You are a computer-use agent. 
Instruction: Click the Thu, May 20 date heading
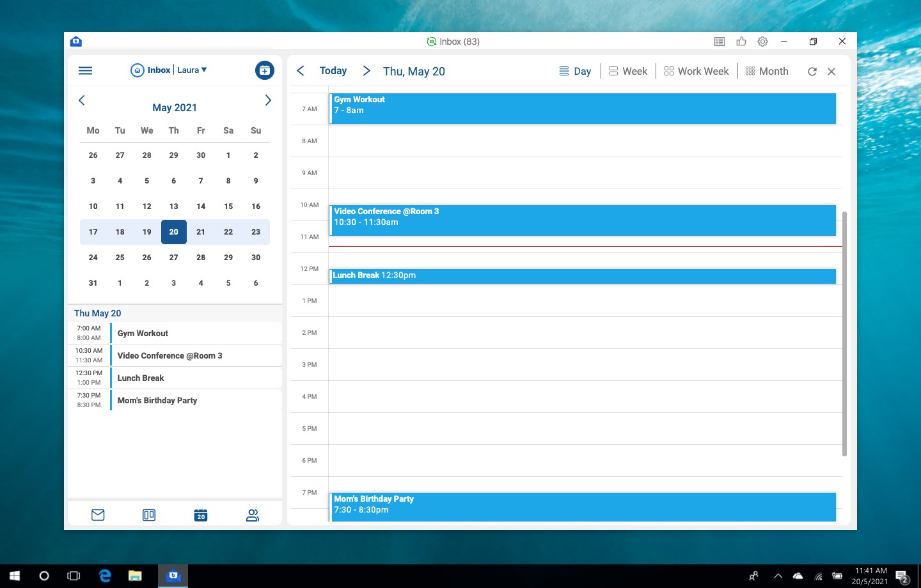[414, 72]
